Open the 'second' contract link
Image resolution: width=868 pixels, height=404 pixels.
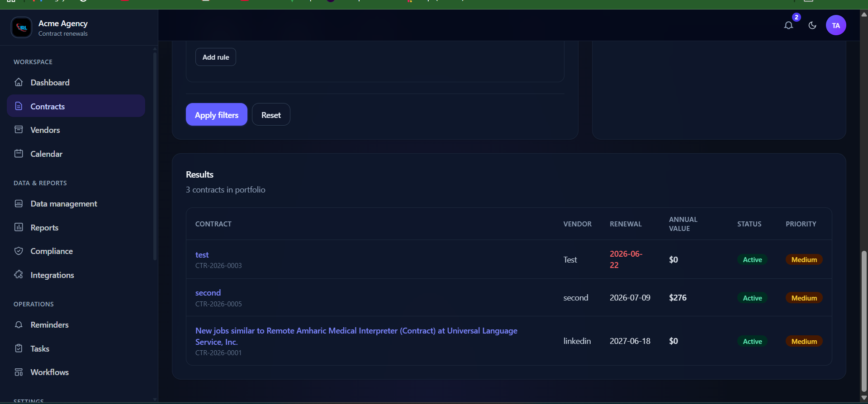coord(208,293)
